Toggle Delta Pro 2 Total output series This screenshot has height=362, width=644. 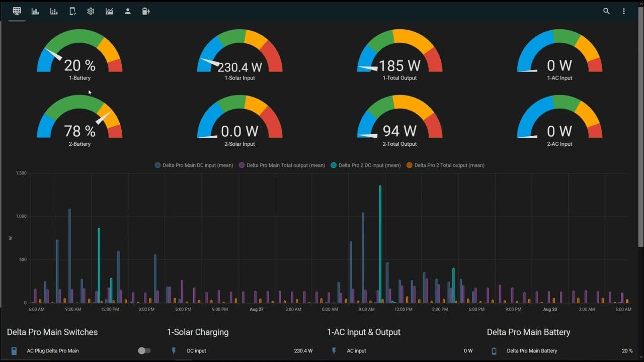tap(445, 165)
